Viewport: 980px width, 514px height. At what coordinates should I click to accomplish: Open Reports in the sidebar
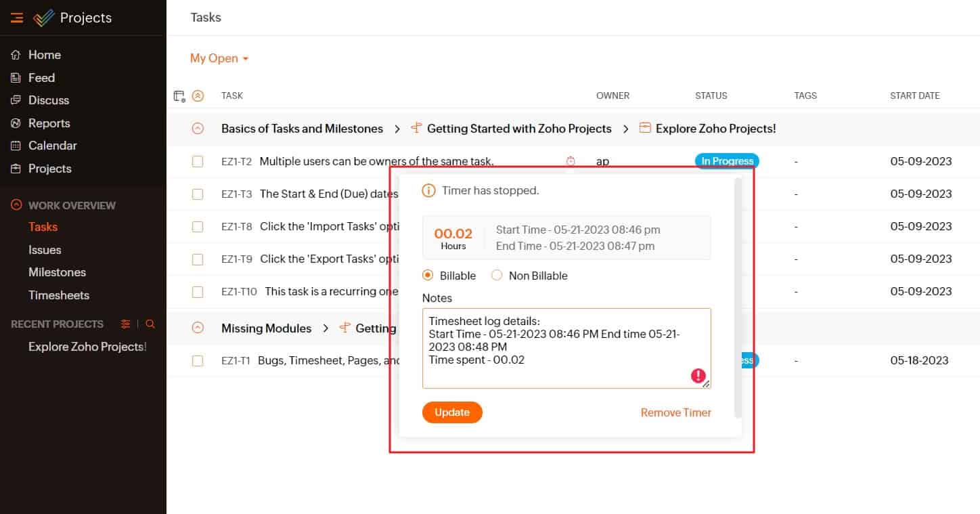(49, 123)
